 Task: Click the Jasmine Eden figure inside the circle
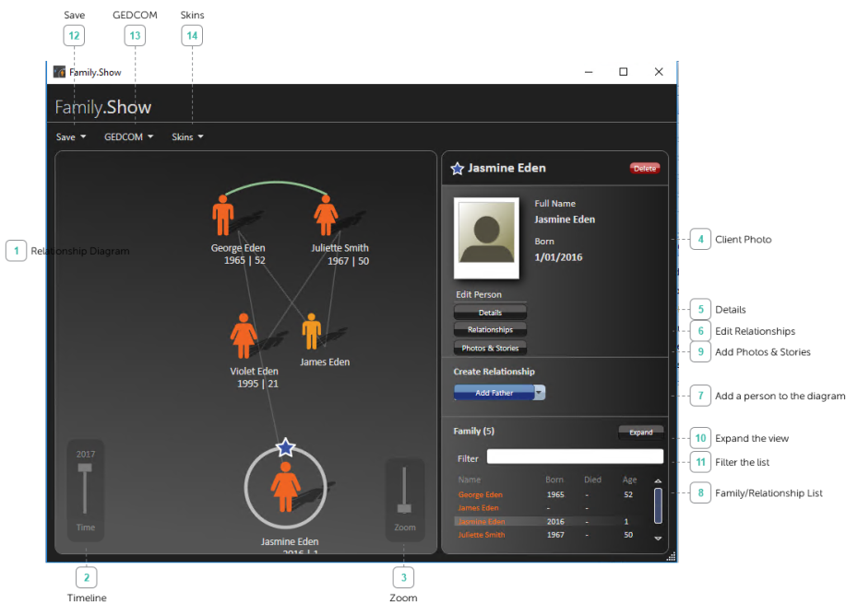point(286,487)
